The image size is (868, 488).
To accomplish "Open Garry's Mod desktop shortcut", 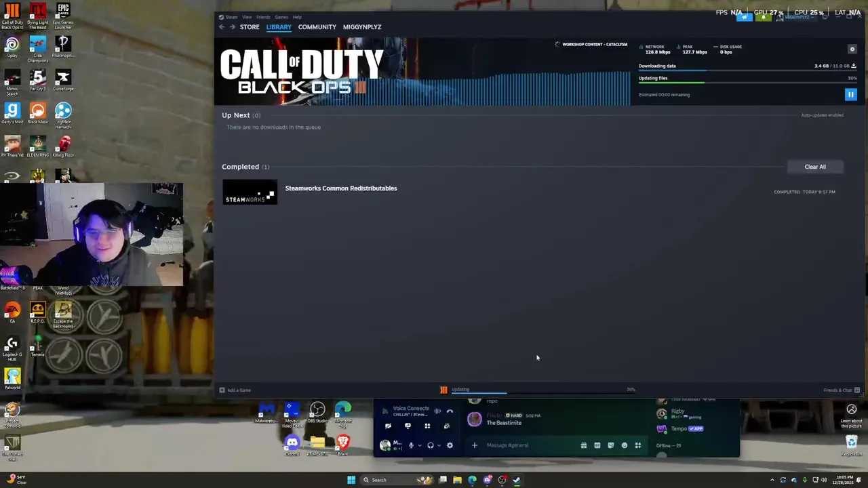I will (12, 113).
